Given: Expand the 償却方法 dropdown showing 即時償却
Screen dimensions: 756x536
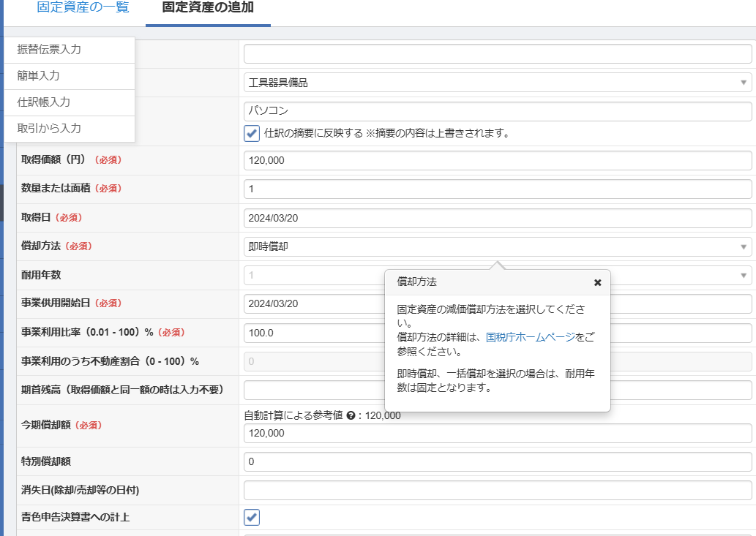Looking at the screenshot, I should 498,247.
